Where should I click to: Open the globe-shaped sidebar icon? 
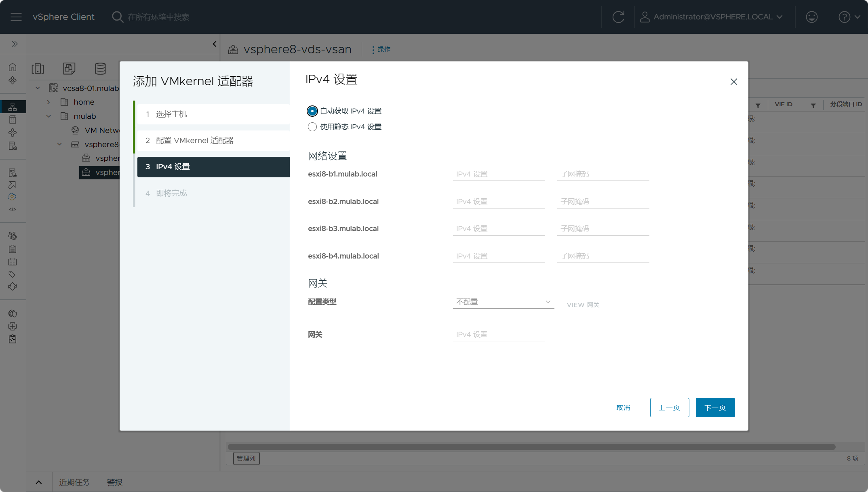(x=13, y=313)
